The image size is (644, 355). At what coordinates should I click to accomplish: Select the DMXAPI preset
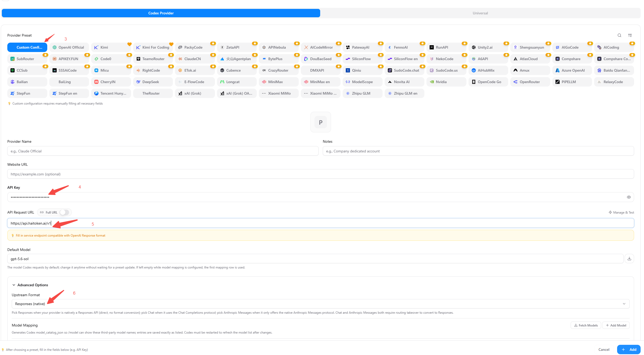point(321,70)
